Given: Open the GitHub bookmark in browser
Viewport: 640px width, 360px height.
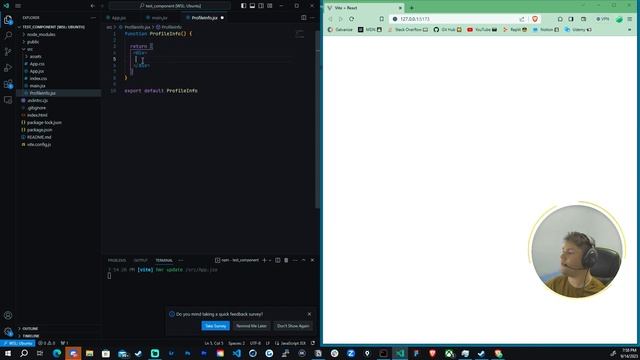Looking at the screenshot, I should tap(447, 30).
